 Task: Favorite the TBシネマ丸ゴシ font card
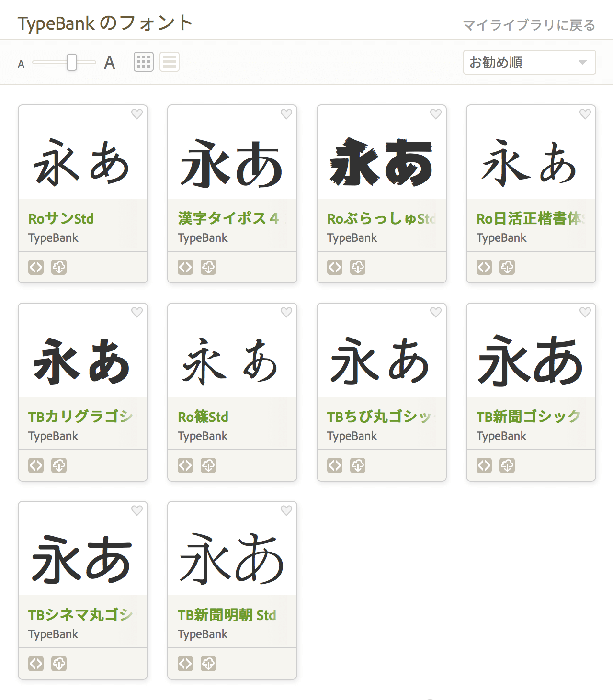[x=137, y=510]
